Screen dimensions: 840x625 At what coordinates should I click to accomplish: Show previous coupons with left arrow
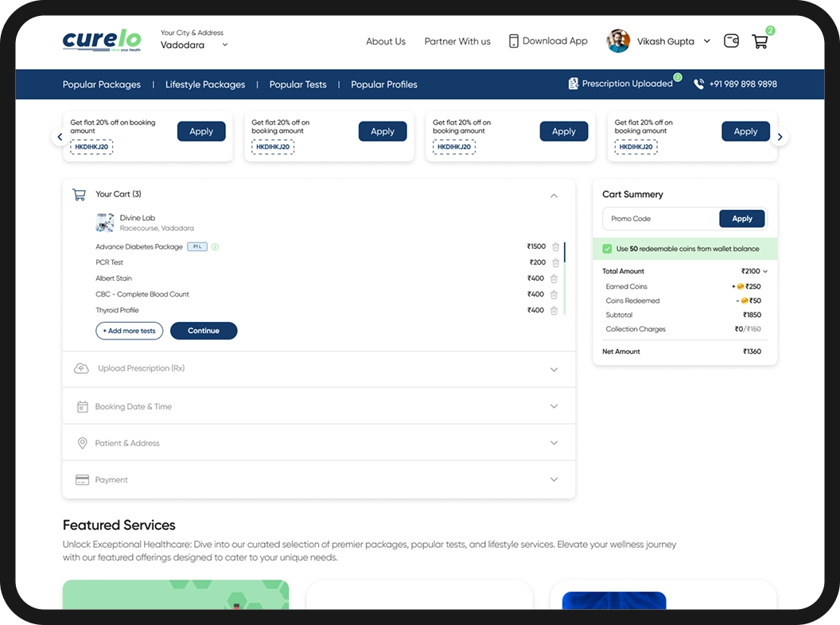point(60,137)
